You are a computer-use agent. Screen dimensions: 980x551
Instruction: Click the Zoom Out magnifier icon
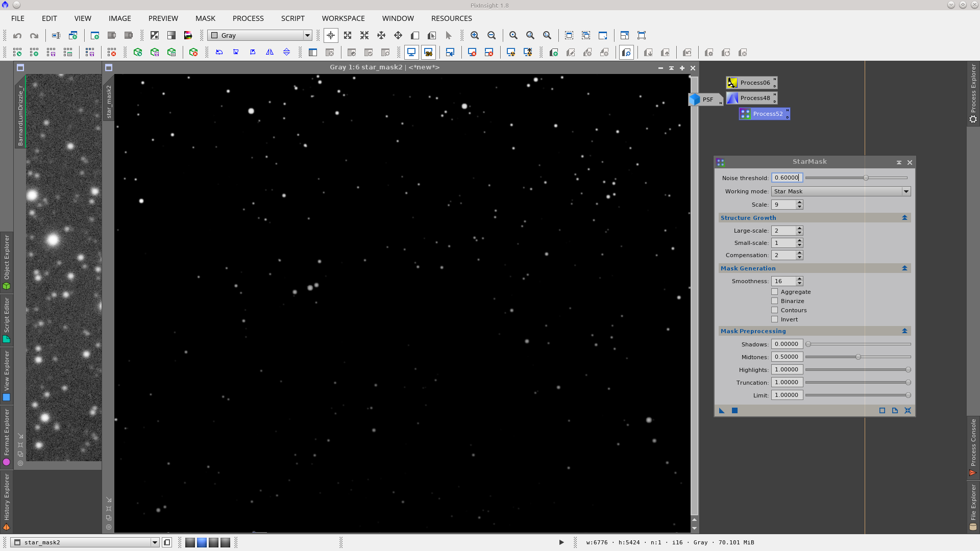tap(492, 36)
